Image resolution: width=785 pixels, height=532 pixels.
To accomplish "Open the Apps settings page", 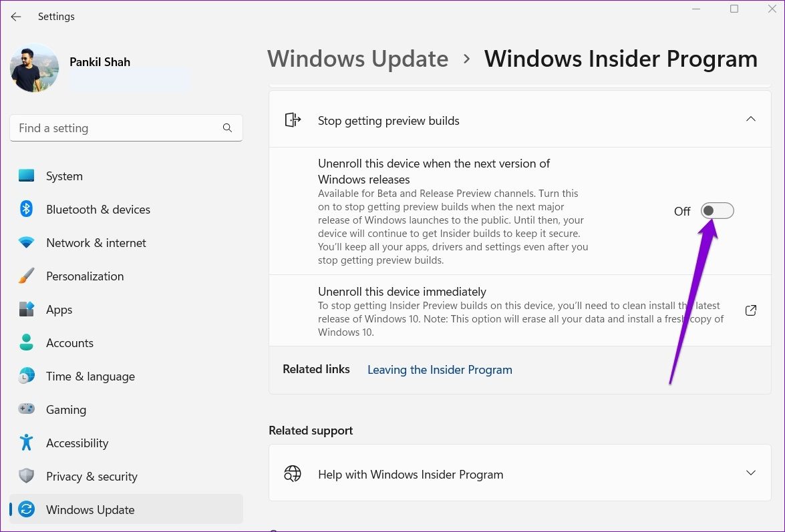I will [59, 310].
